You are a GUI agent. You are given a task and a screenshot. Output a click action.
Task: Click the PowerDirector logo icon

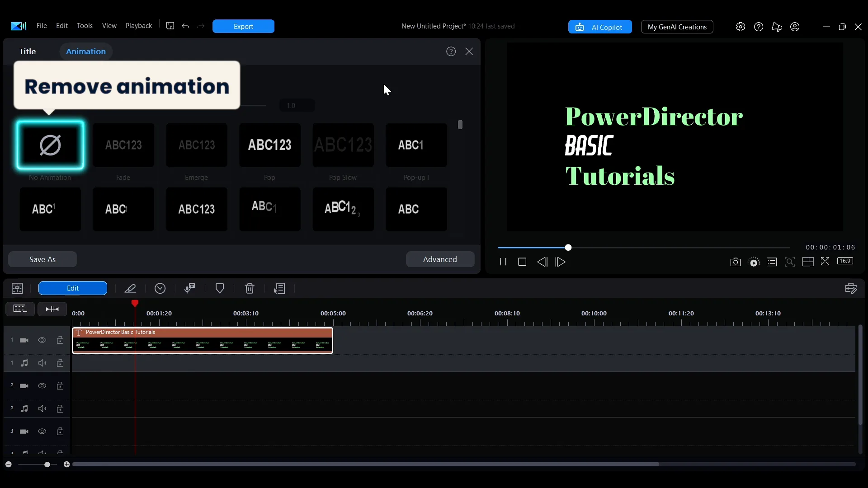pos(19,26)
